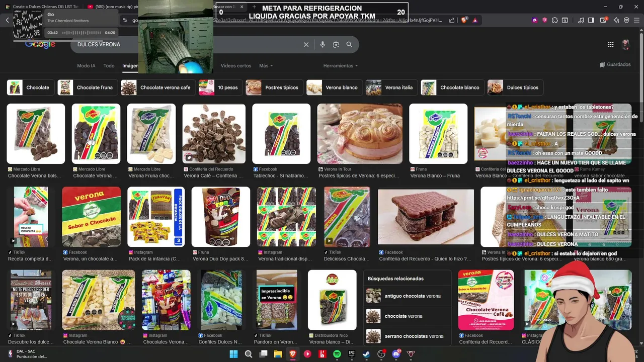Open Windows Start menu

(x=234, y=354)
